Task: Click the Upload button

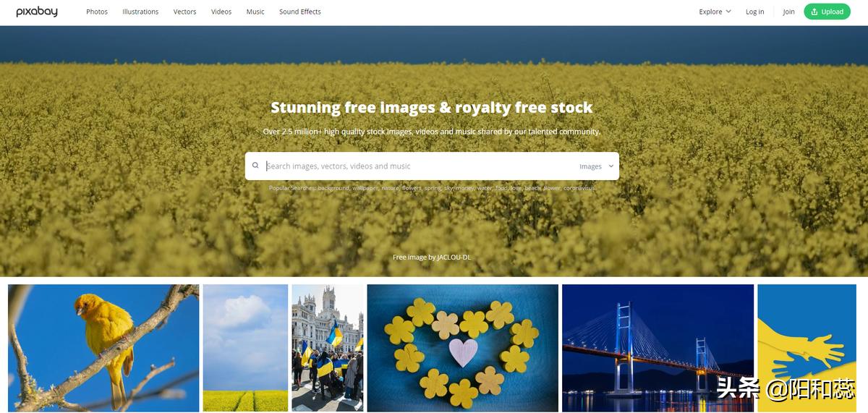Action: (827, 12)
